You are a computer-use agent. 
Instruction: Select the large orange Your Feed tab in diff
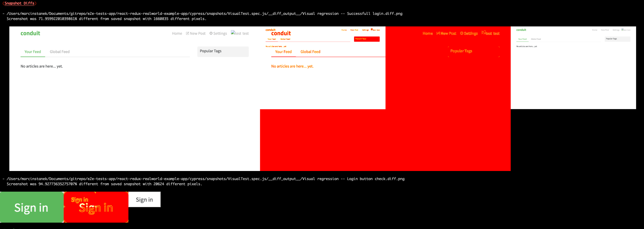tap(283, 52)
